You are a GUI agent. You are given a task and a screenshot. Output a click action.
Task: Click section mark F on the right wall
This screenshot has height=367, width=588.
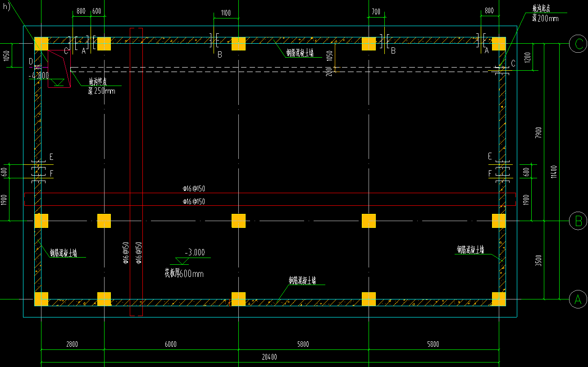(490, 173)
